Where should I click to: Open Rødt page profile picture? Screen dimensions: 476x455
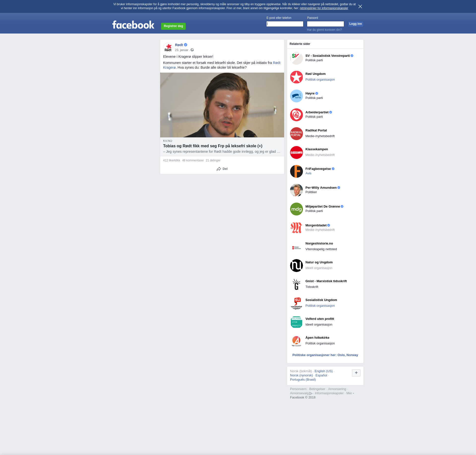click(168, 47)
